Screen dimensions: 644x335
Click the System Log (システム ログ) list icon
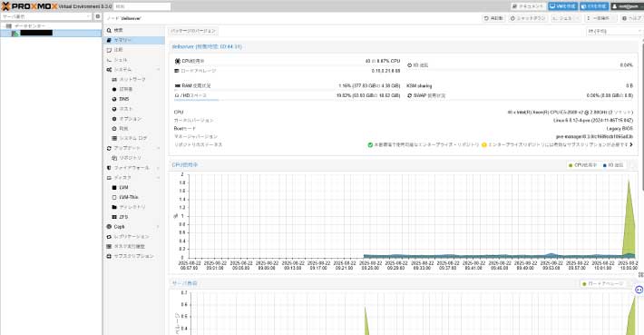[x=114, y=138]
